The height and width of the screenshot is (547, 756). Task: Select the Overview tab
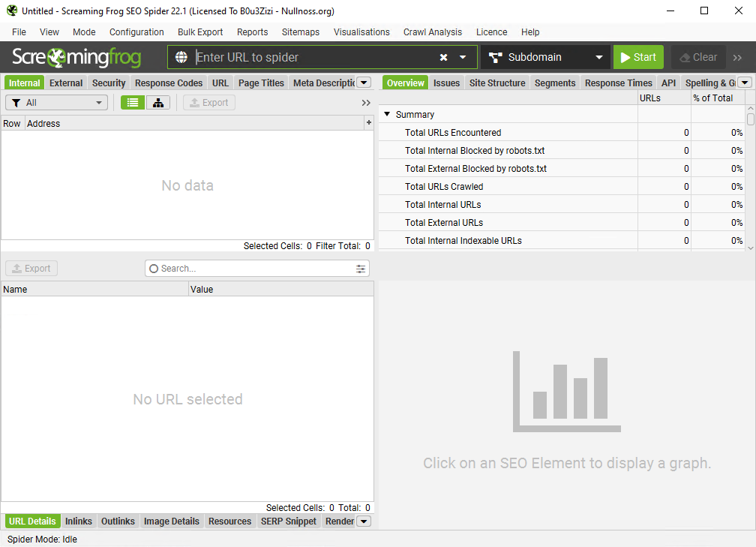406,83
